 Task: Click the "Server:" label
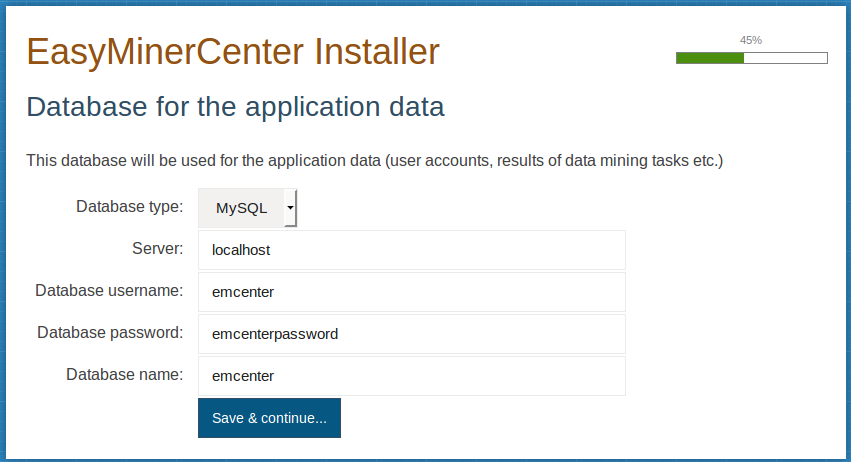pos(158,249)
